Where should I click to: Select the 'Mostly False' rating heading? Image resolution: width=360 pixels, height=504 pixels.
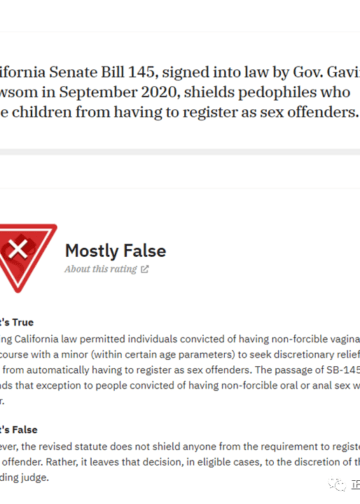click(x=115, y=251)
